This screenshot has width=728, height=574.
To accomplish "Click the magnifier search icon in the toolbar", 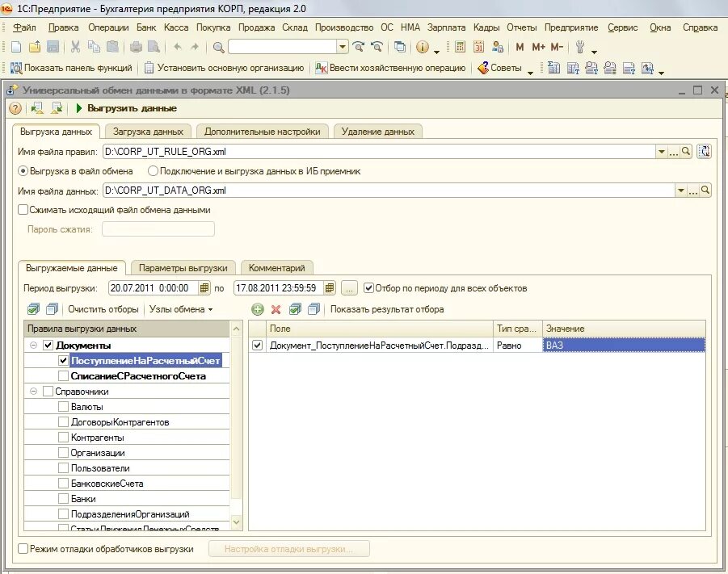I will click(x=218, y=47).
